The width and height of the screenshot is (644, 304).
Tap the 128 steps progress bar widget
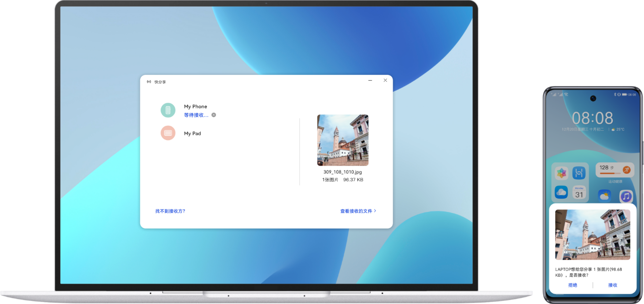point(610,173)
